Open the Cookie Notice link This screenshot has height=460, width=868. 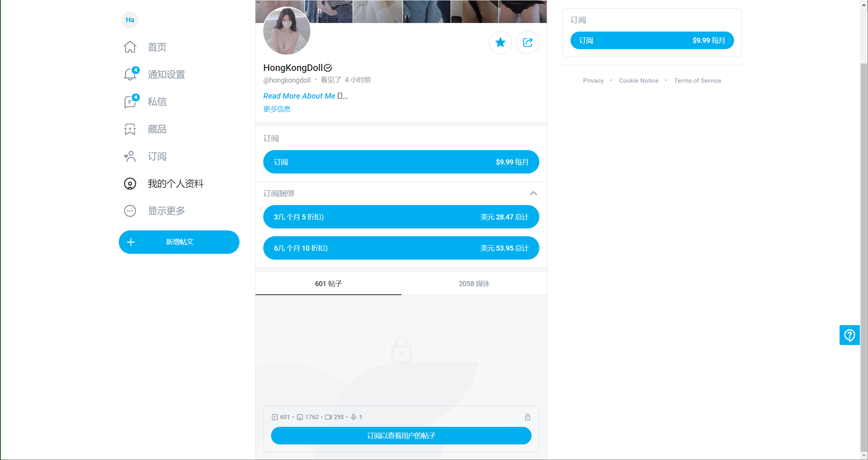(639, 81)
